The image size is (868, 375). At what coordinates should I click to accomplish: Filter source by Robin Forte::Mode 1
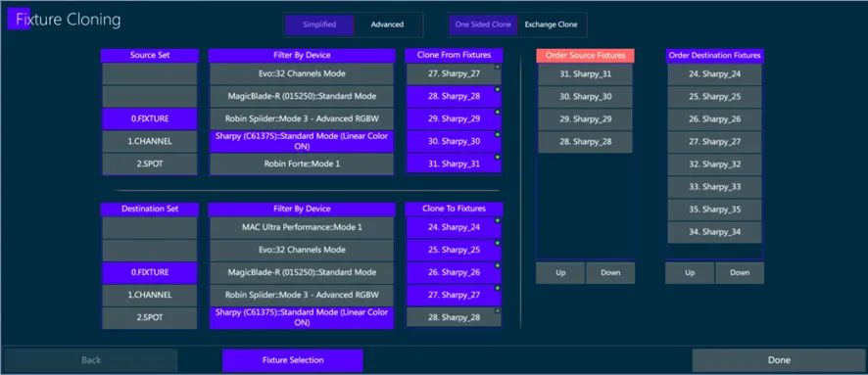[x=302, y=164]
